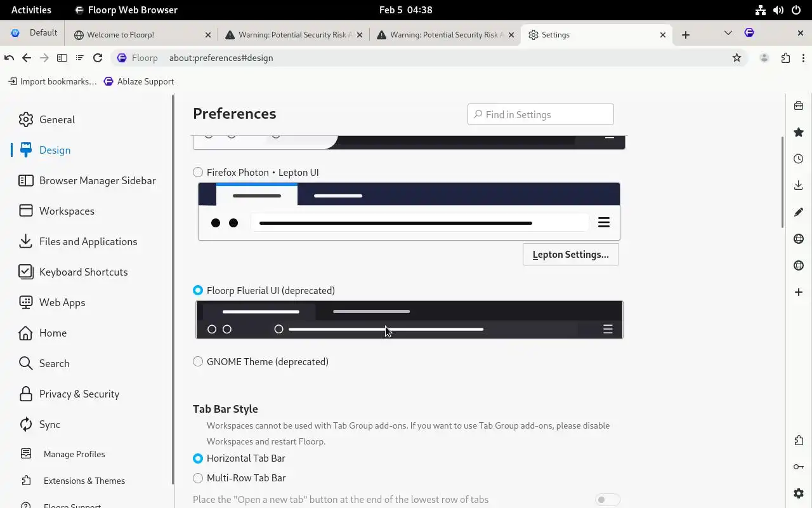Go back one page
This screenshot has width=812, height=508.
click(27, 58)
